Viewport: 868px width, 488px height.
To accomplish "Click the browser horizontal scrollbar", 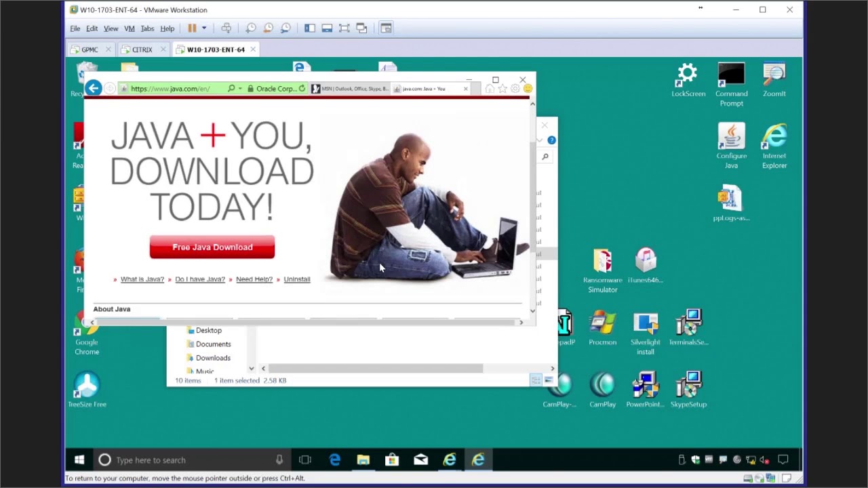I will click(x=305, y=323).
